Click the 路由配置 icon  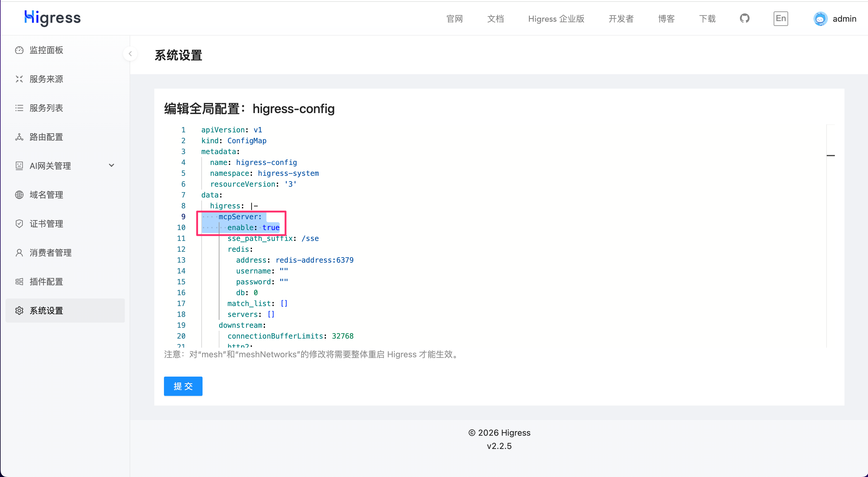click(x=19, y=137)
